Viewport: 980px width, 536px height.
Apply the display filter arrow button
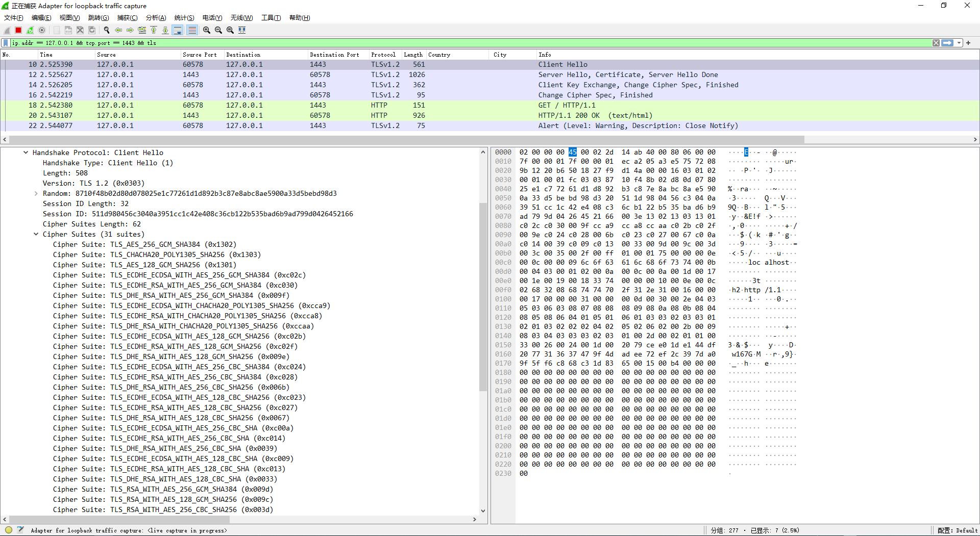click(947, 43)
